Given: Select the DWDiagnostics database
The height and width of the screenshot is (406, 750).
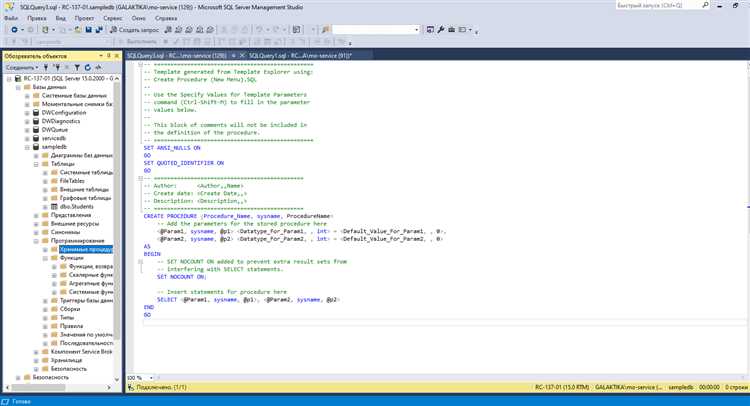Looking at the screenshot, I should click(61, 121).
